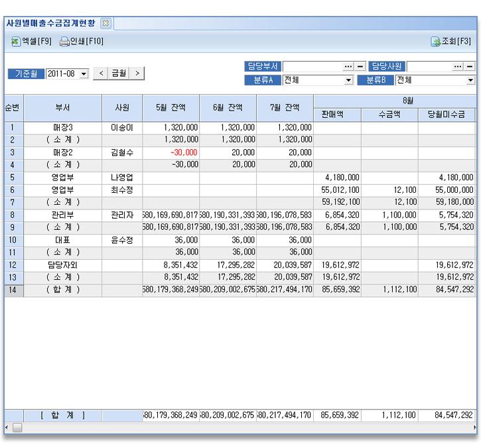This screenshot has width=481, height=448.
Task: Click the 엑셀[F9] Excel export icon
Action: [16, 41]
